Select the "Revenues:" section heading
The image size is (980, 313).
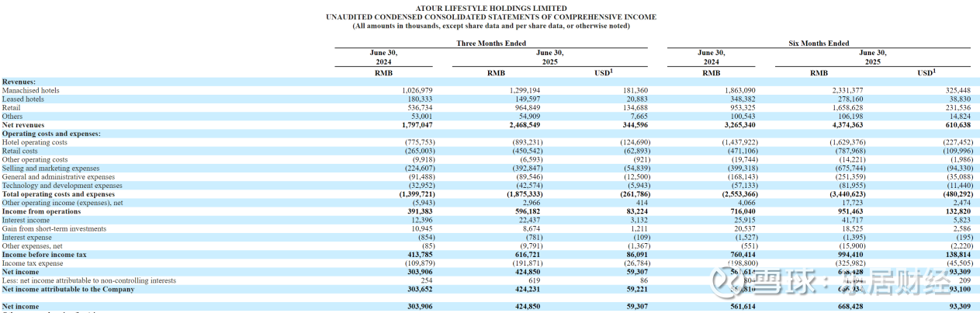click(x=19, y=82)
